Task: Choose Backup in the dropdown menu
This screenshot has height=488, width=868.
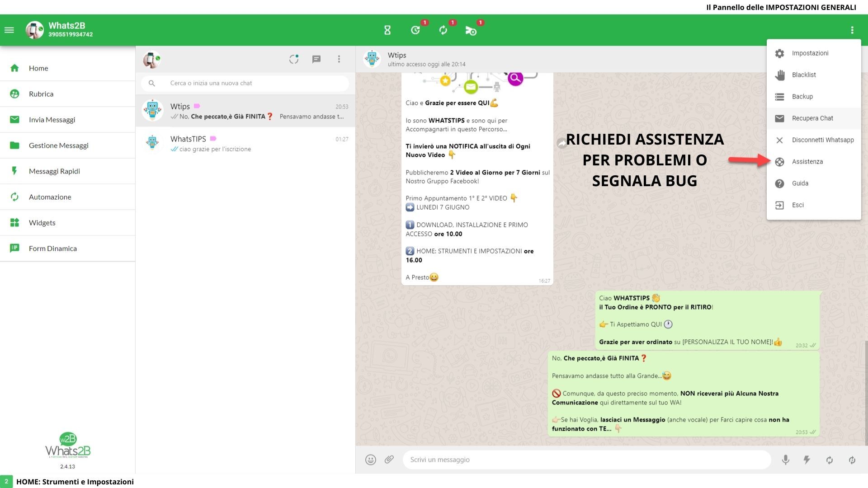Action: tap(814, 97)
